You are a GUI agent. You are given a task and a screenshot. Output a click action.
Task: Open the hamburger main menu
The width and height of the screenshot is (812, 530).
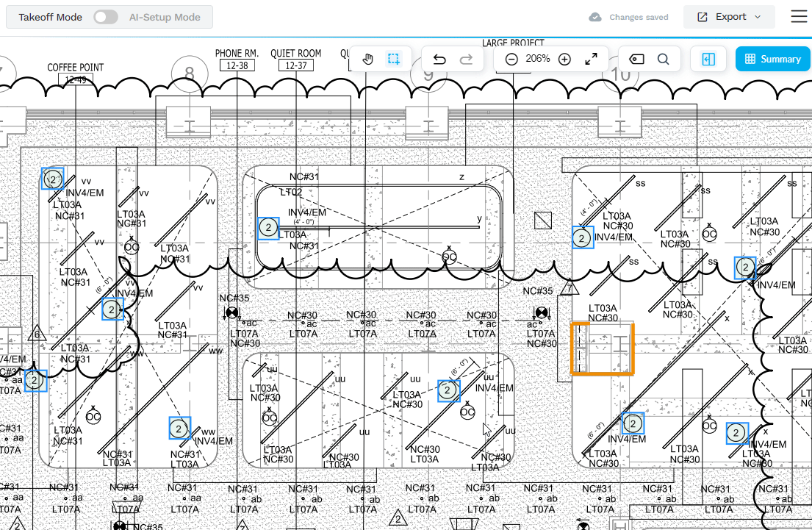[798, 17]
